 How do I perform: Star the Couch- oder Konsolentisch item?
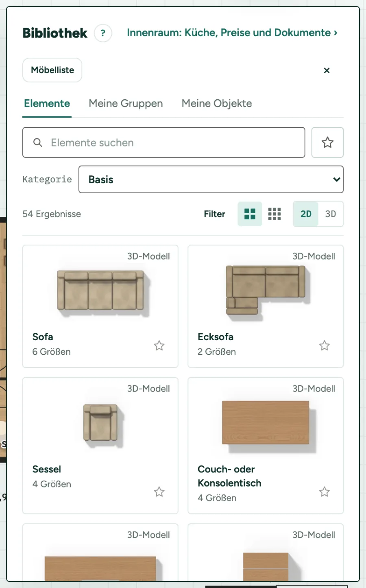point(324,492)
